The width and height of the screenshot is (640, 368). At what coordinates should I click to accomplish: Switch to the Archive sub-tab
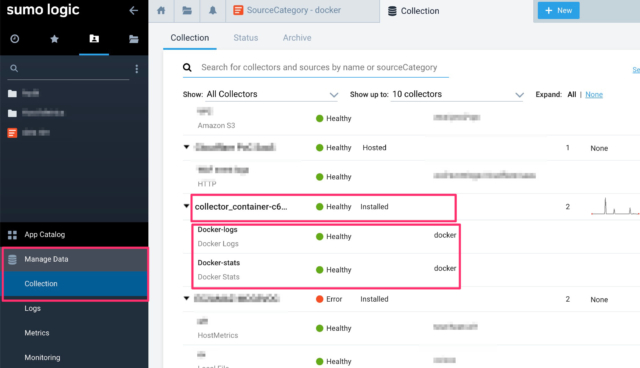297,38
